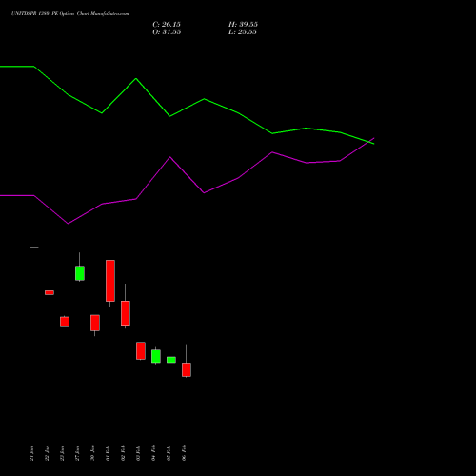Select the 01 Feb date label
Screen dimensions: 476x476
[x=108, y=453]
